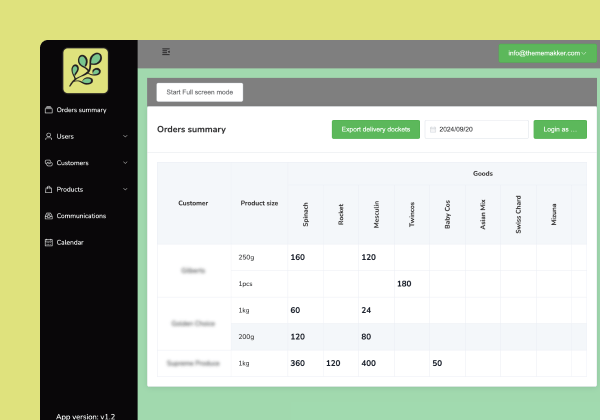Click the Users person icon
The image size is (600, 420).
(49, 136)
